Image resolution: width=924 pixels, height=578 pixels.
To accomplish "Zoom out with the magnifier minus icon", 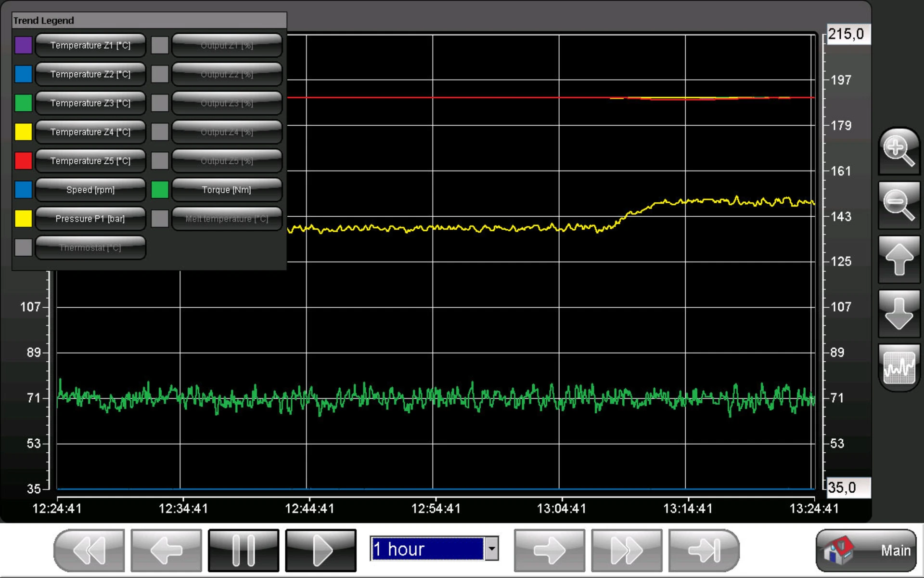I will (899, 205).
